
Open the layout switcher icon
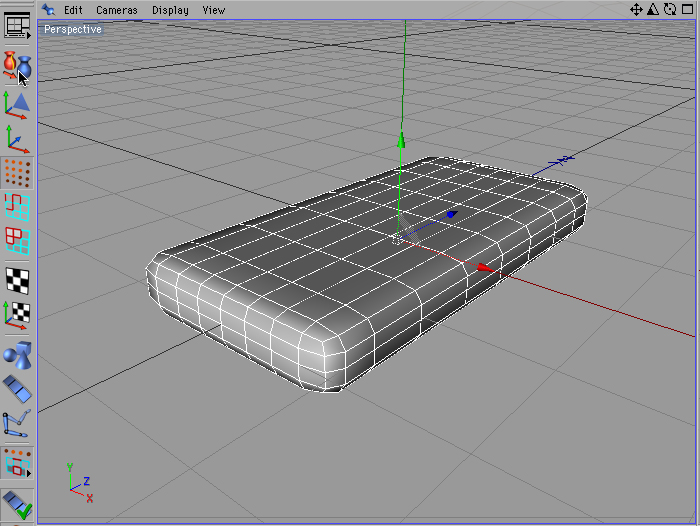[x=17, y=25]
